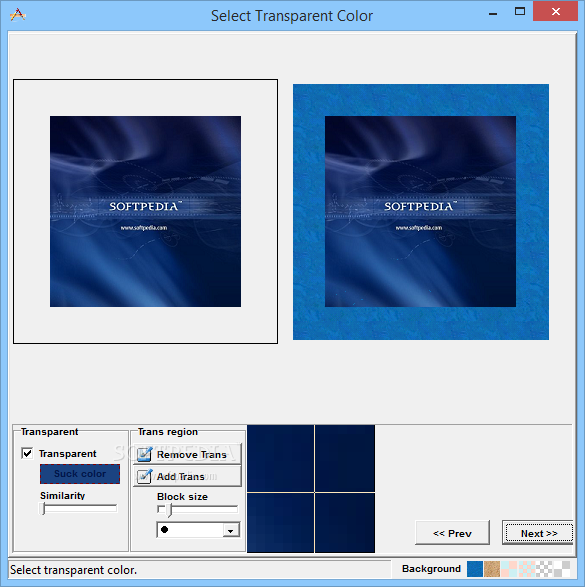
Task: Uncheck the Transparent checkbox
Action: click(x=27, y=453)
